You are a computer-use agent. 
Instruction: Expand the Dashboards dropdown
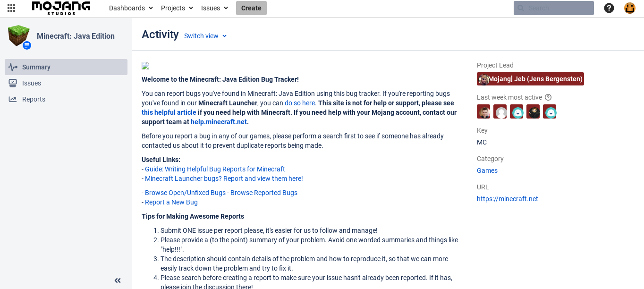131,8
